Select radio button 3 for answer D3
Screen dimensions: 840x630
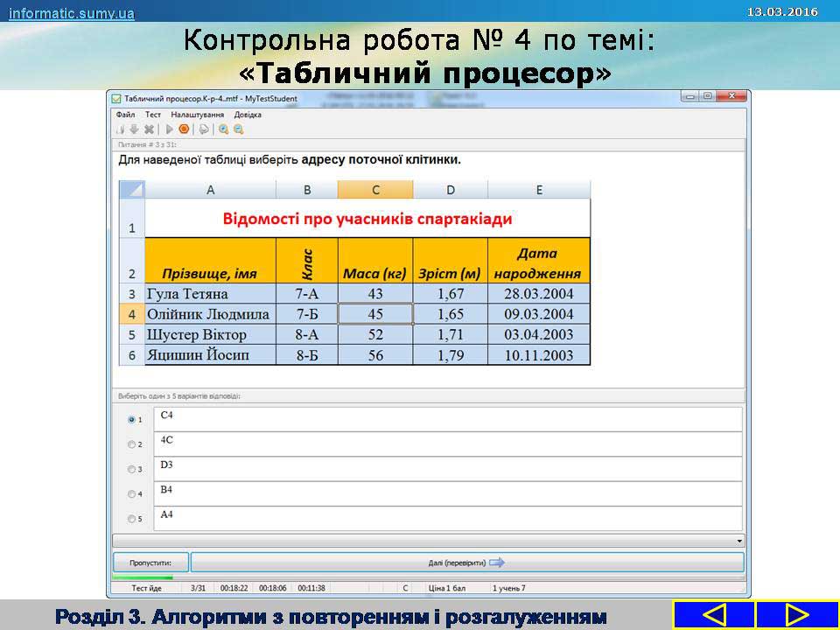(x=132, y=469)
